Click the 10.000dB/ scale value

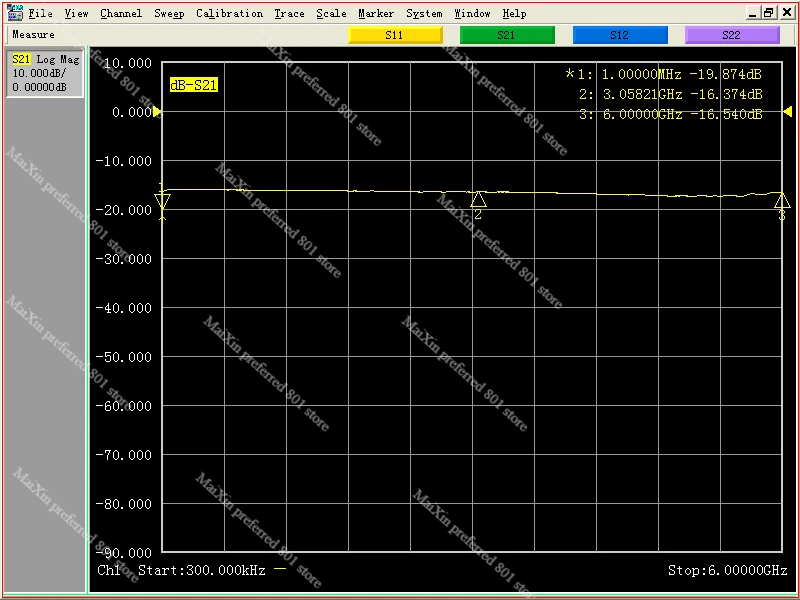[39, 73]
